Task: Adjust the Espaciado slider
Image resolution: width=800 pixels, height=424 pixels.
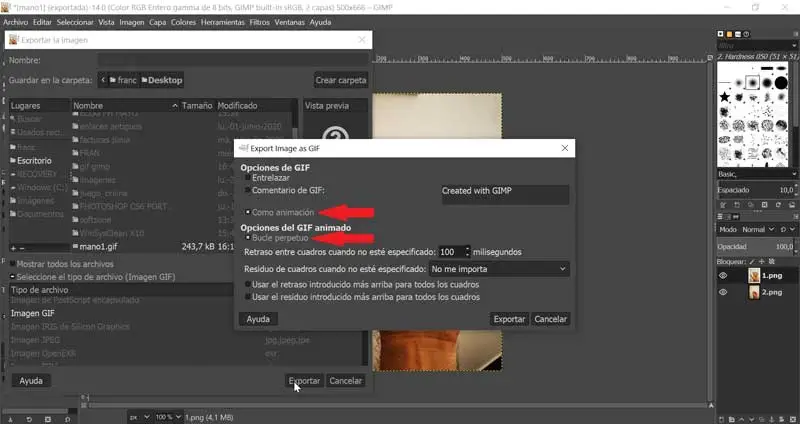Action: pos(755,190)
